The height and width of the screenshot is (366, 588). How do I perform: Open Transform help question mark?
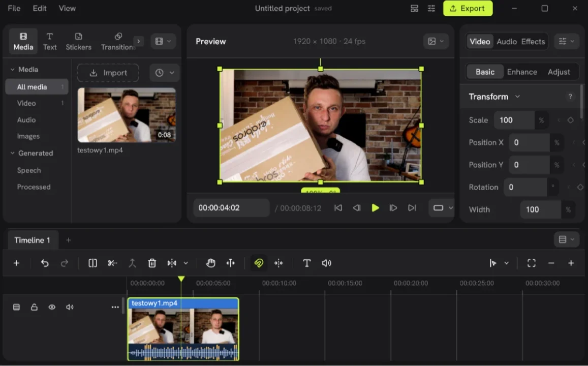(x=570, y=97)
